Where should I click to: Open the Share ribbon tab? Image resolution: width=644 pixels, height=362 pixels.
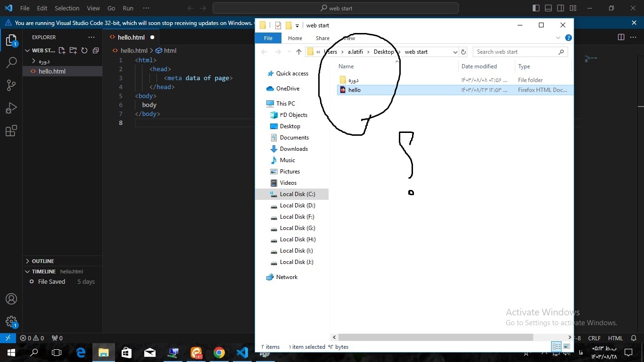click(322, 38)
